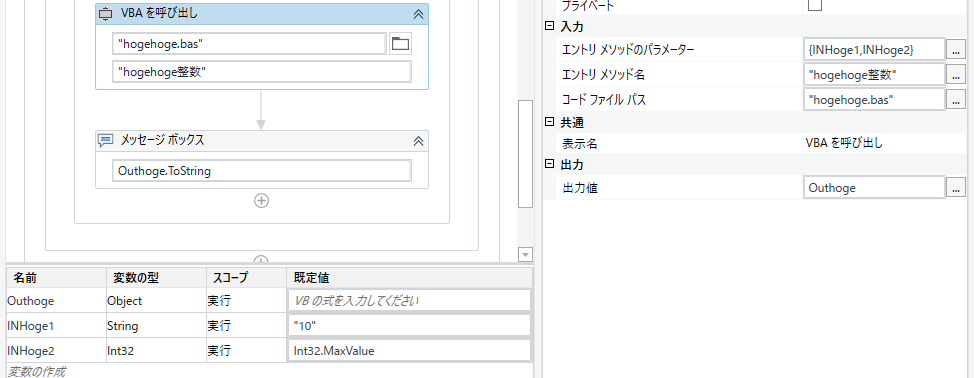The width and height of the screenshot is (974, 378).
Task: Open editor for エントリ メソッド名
Action: [955, 74]
